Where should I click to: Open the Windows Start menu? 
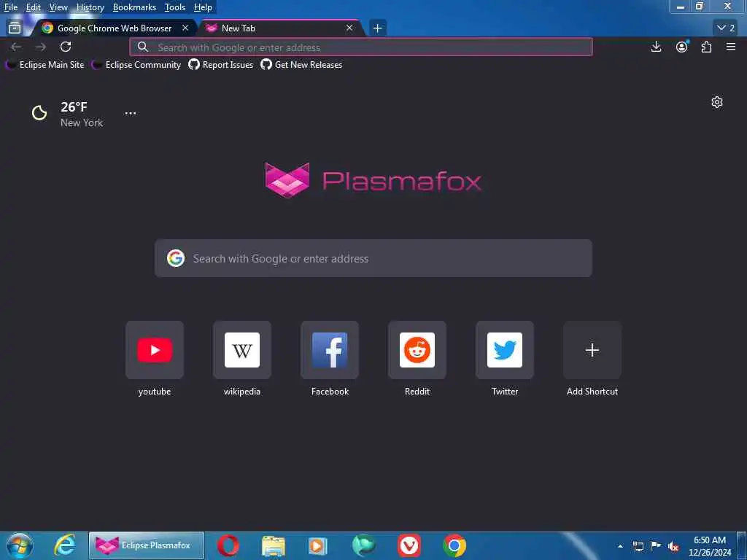pos(20,545)
